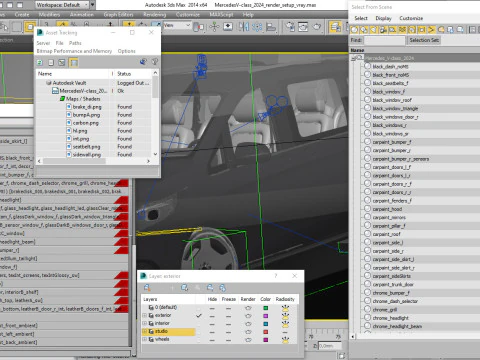The height and width of the screenshot is (360, 480).
Task: Click the table view icon in Asset Tracking
Action: [74, 62]
